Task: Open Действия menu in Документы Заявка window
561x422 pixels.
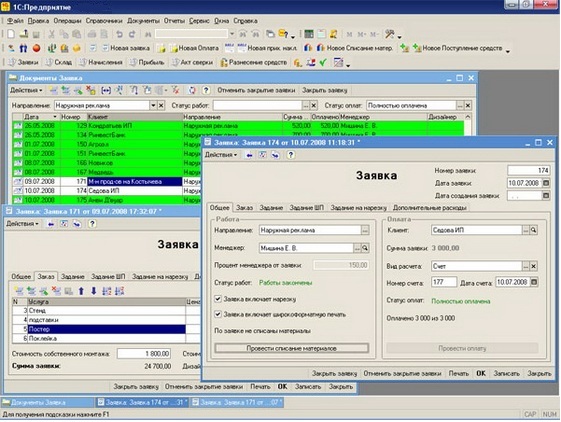Action: pyautogui.click(x=26, y=90)
